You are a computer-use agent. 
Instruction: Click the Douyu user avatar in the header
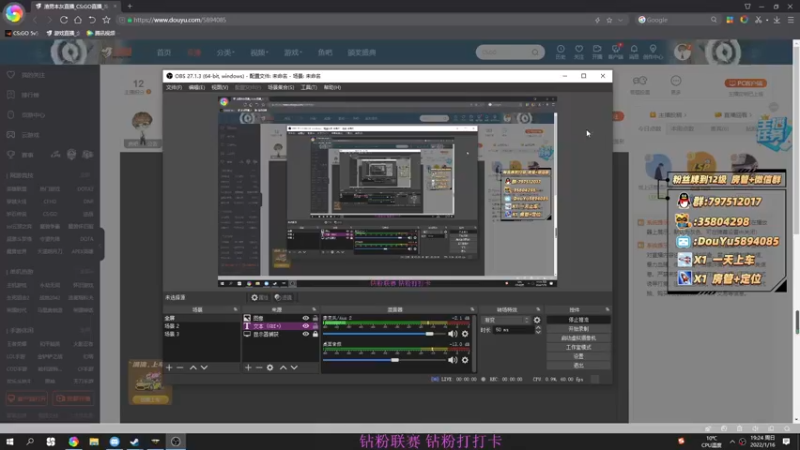point(683,52)
